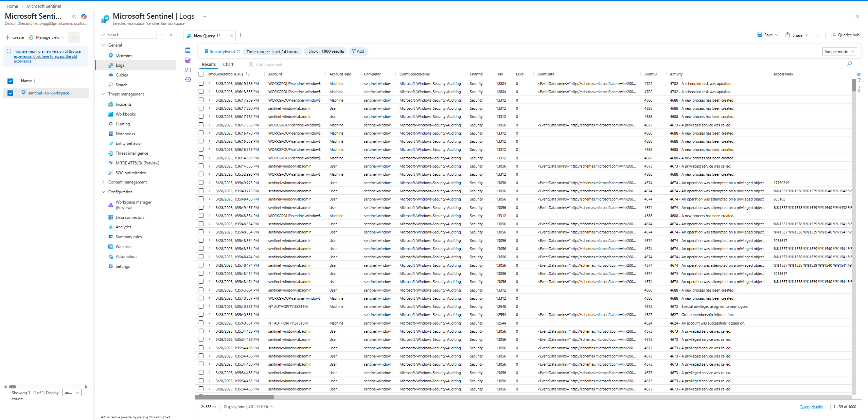This screenshot has width=868, height=420.
Task: Click the Save disk icon
Action: 760,35
